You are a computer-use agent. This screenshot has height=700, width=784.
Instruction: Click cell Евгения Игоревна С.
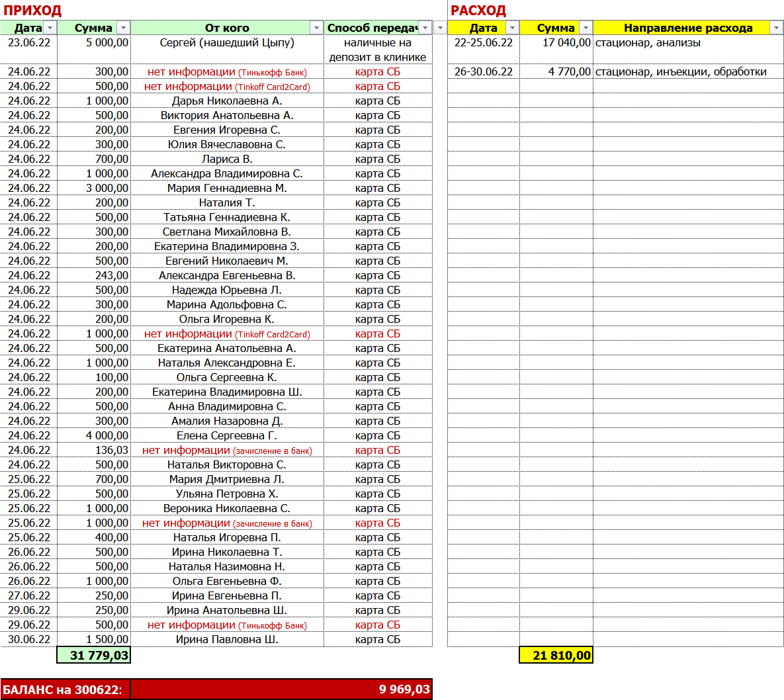pos(227,130)
